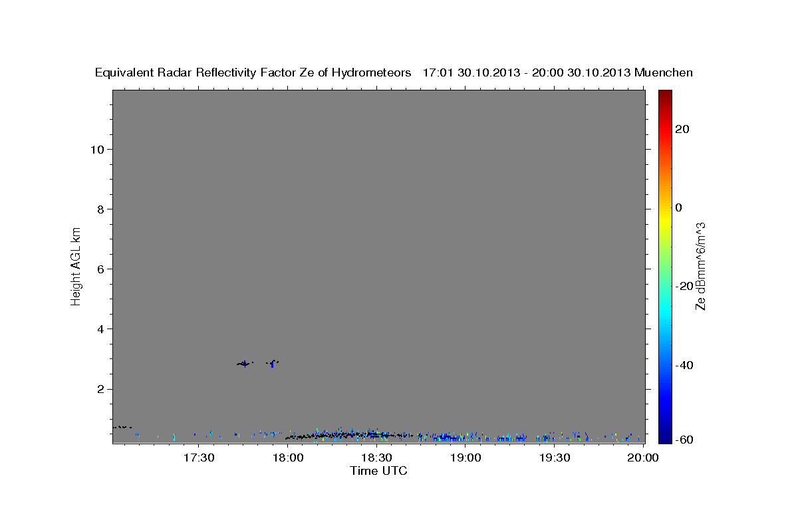Click the cloud echo near 3 km at 17:45

tap(245, 364)
